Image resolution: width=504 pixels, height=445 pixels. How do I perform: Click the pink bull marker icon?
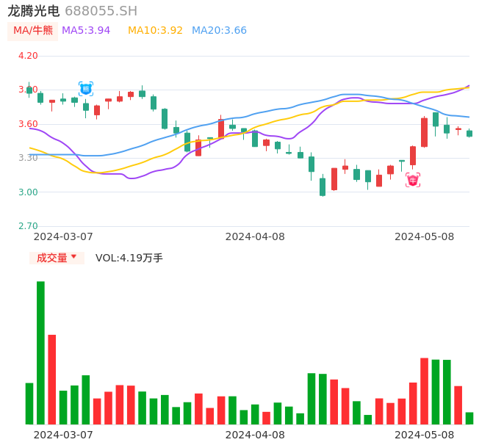(413, 180)
